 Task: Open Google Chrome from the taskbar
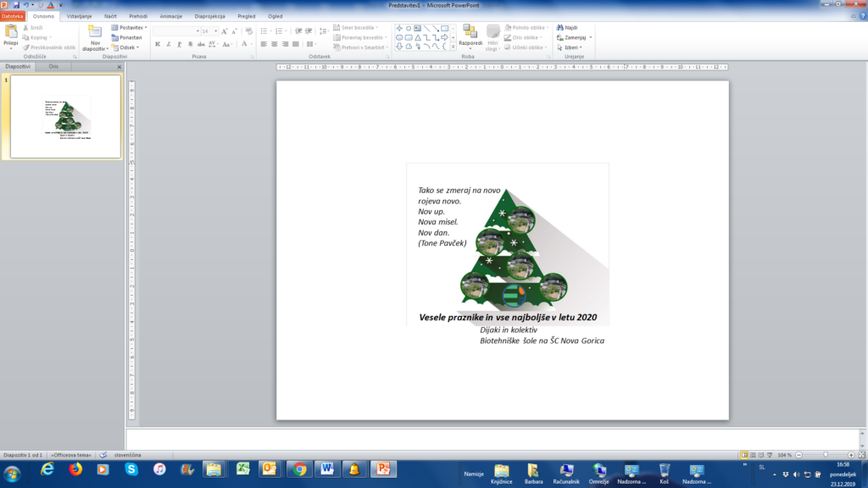click(x=299, y=469)
